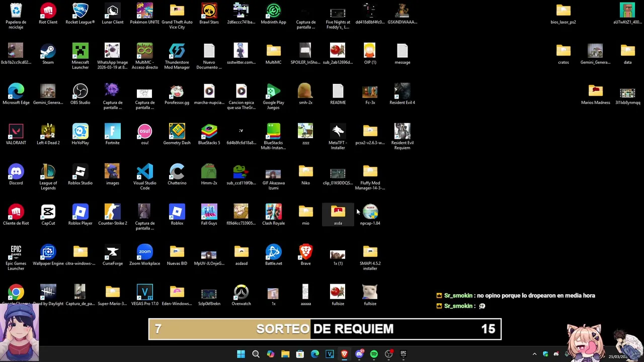Select the Steam desktop icon
This screenshot has height=362, width=644.
click(48, 51)
